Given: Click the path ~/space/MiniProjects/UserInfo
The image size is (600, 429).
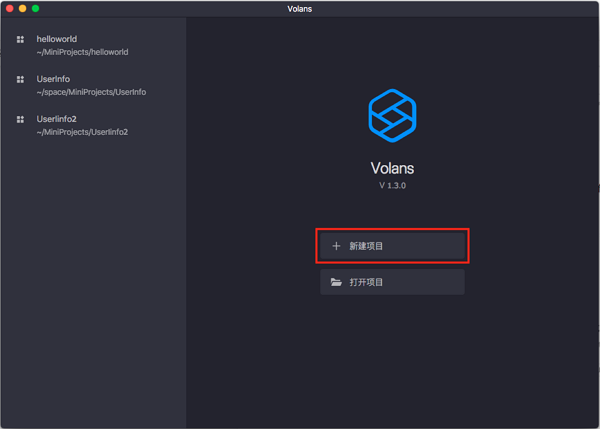Looking at the screenshot, I should coord(91,92).
